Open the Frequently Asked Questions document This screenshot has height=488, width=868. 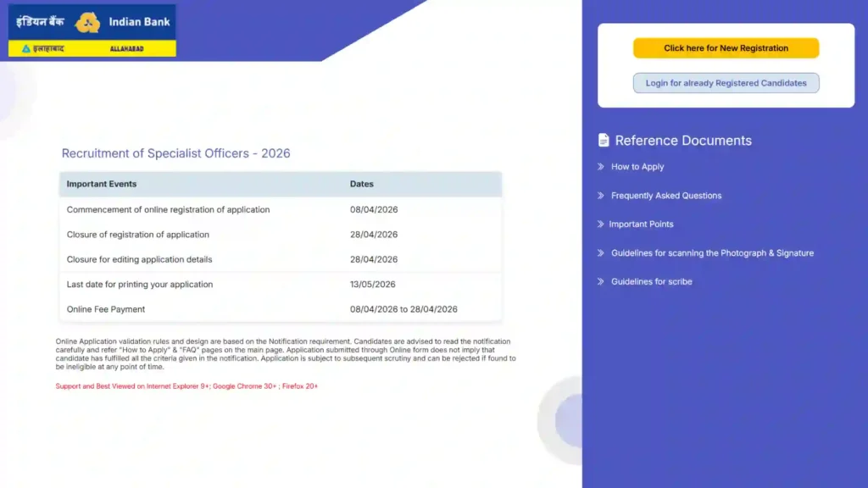tap(666, 196)
